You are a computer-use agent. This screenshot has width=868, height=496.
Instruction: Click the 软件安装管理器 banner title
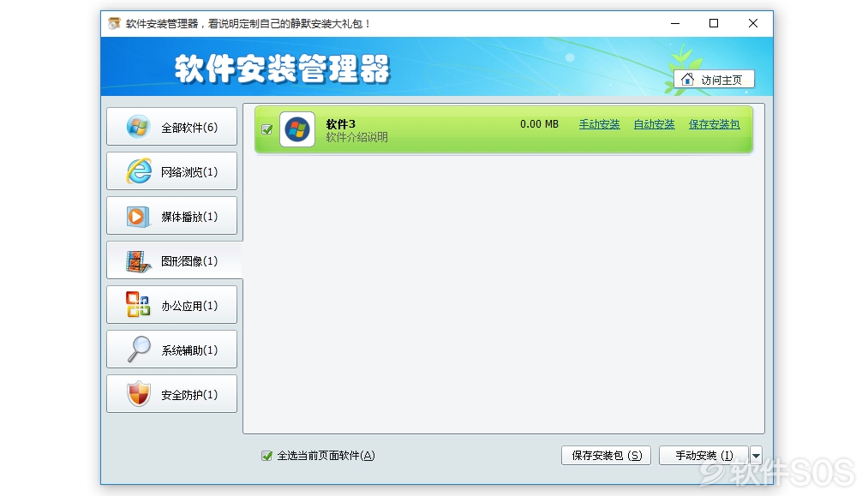(282, 69)
